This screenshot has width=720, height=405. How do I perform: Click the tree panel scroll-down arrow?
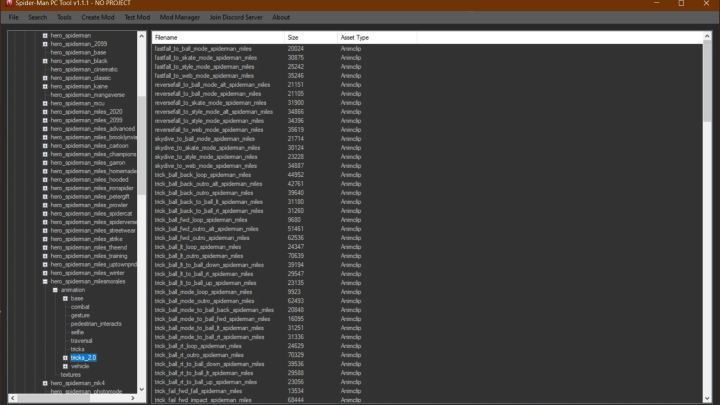coord(141,389)
